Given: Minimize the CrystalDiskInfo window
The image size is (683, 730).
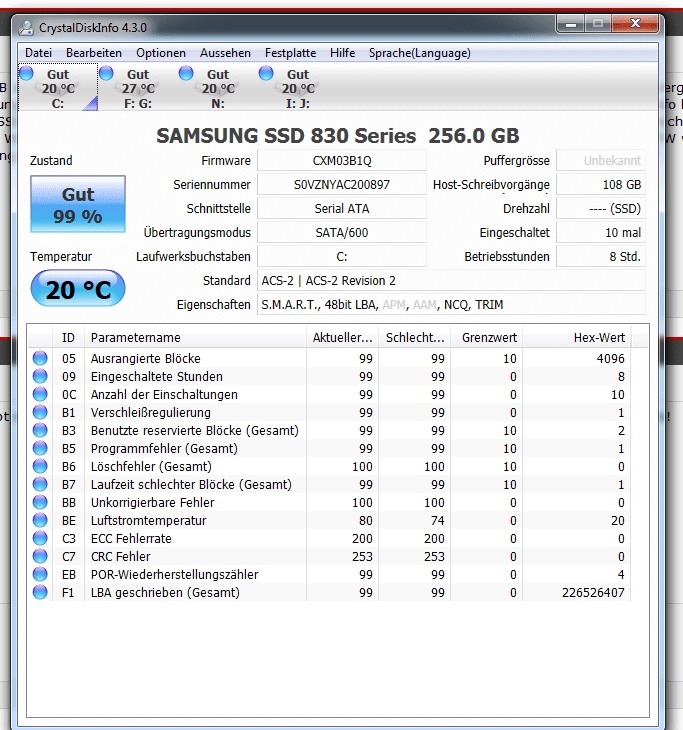Looking at the screenshot, I should tap(571, 24).
